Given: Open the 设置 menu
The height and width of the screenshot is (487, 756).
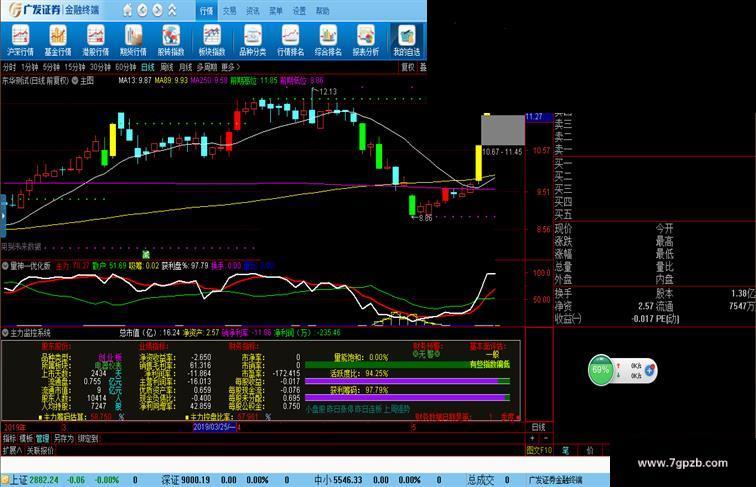Looking at the screenshot, I should pos(299,11).
